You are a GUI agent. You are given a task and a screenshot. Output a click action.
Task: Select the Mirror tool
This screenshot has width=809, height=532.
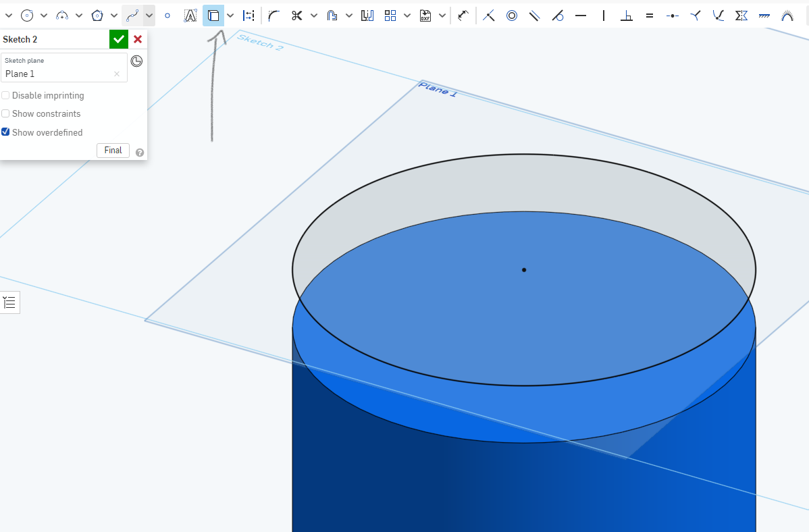click(x=367, y=16)
